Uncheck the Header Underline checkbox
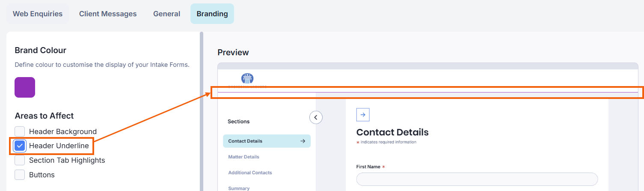The image size is (644, 191). point(20,146)
